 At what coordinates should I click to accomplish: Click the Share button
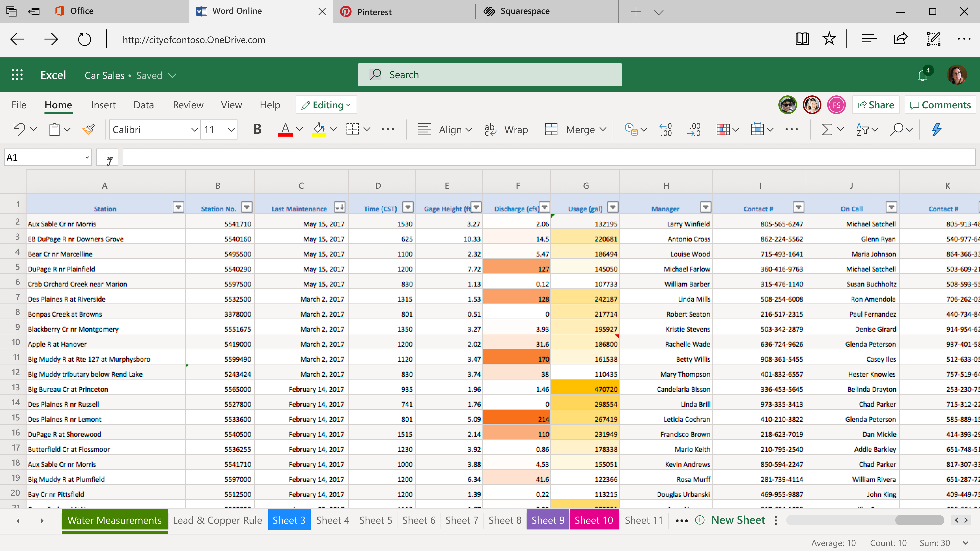click(876, 105)
